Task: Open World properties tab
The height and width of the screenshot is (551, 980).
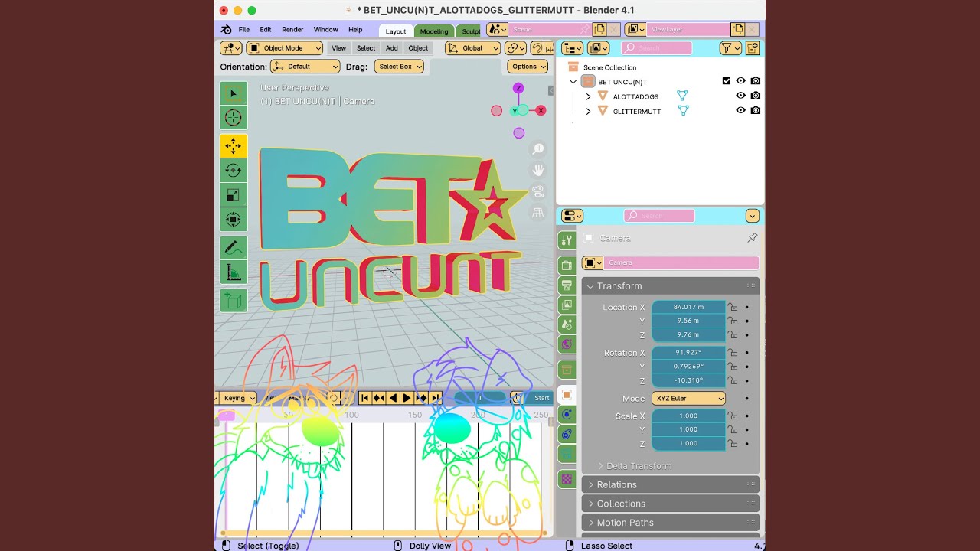Action: click(x=567, y=344)
